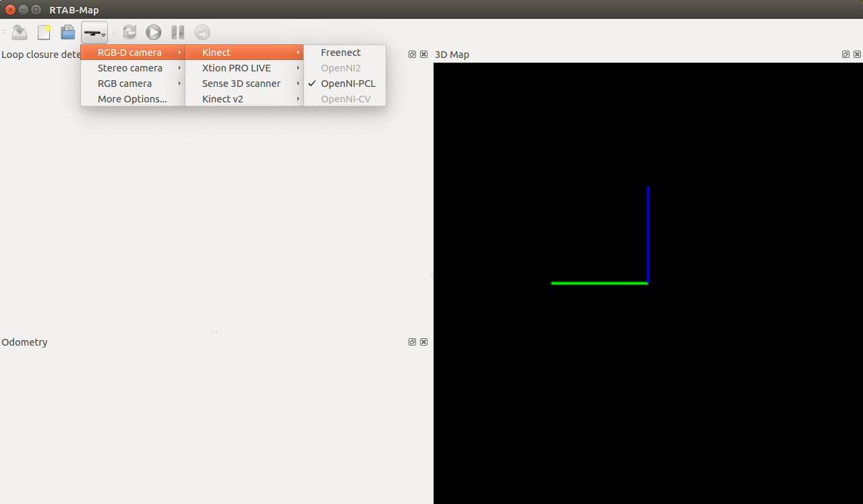The height and width of the screenshot is (504, 863).
Task: Close the 3D Map panel
Action: click(857, 55)
